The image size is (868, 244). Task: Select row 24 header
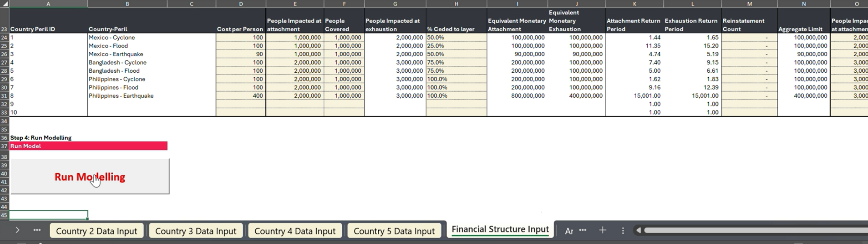[5, 37]
